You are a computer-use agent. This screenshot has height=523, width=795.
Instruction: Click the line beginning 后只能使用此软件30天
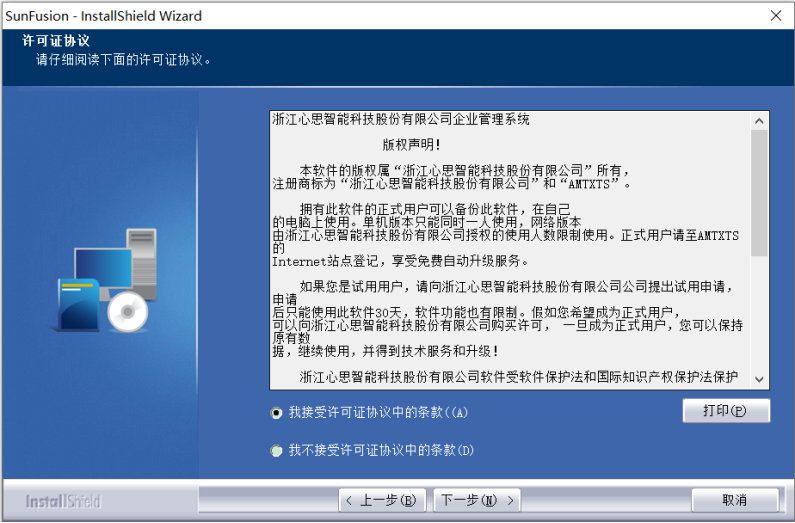[477, 312]
